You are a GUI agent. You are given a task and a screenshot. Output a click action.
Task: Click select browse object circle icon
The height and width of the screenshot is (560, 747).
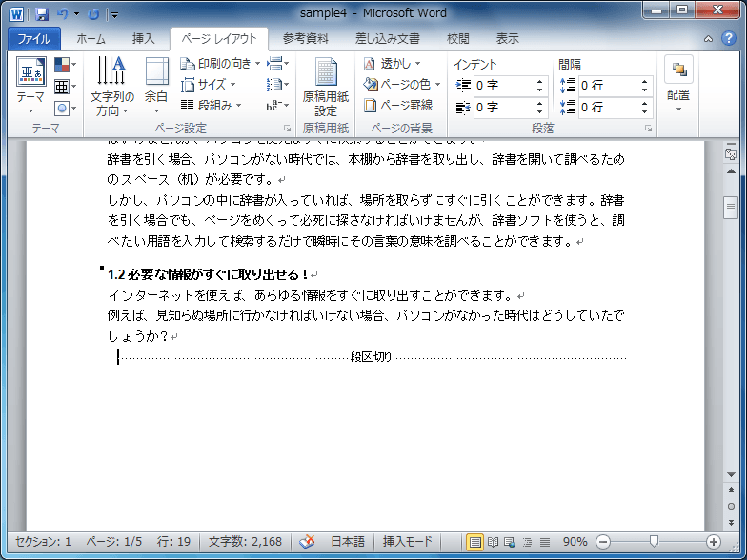(731, 507)
